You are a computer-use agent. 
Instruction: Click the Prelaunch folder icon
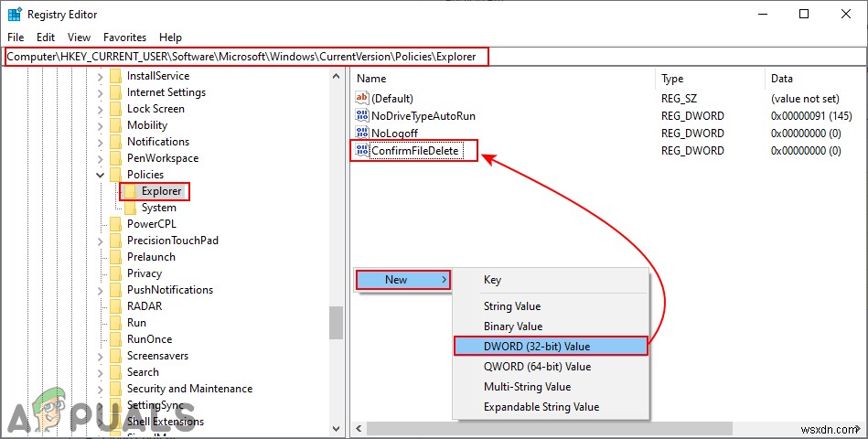(x=115, y=257)
